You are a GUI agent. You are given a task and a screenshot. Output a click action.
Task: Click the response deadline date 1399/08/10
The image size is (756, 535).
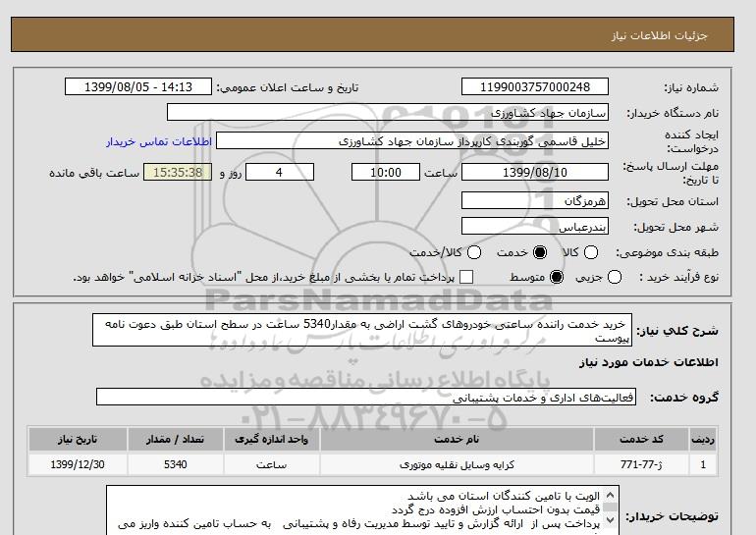(x=535, y=172)
